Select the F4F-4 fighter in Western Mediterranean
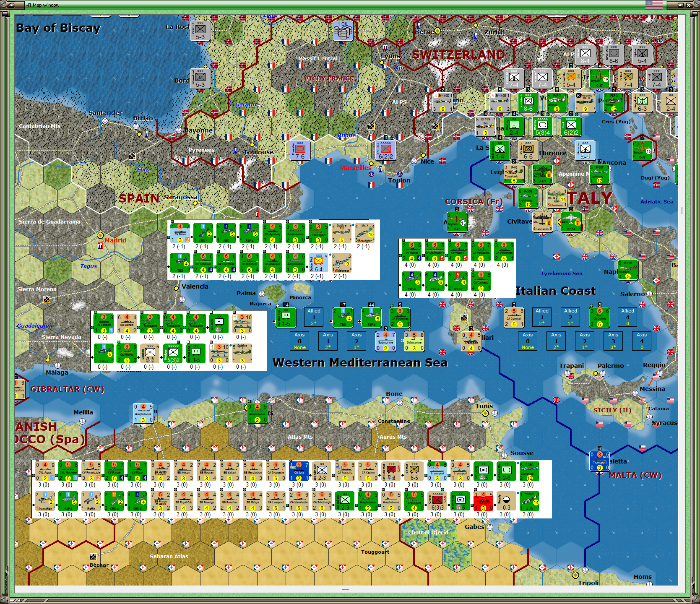 pos(371,317)
